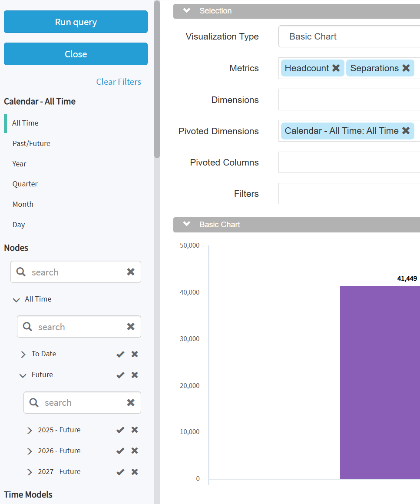The height and width of the screenshot is (504, 420).
Task: Click the purple Headcount bar
Action: 380,382
